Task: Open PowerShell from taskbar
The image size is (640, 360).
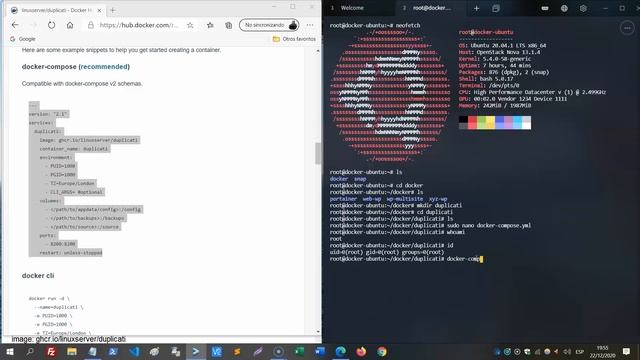Action: pos(113,351)
